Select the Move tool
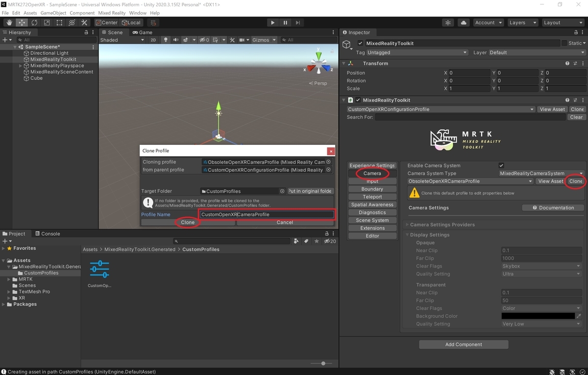This screenshot has height=375, width=588. pos(22,23)
